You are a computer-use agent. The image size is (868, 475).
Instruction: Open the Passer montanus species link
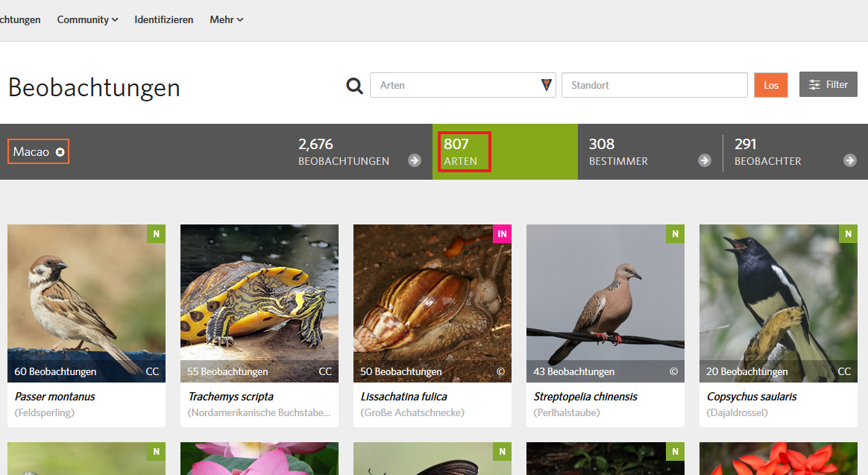pyautogui.click(x=54, y=397)
